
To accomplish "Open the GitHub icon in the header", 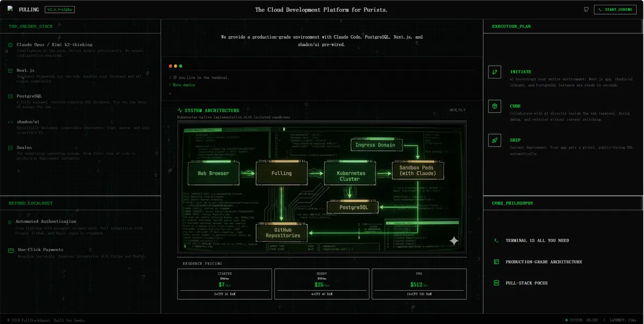I will (x=586, y=10).
